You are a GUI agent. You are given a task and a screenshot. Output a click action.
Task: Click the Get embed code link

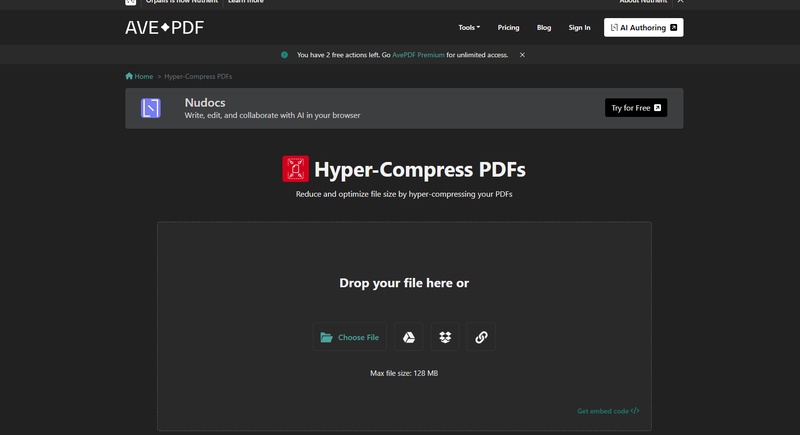608,411
